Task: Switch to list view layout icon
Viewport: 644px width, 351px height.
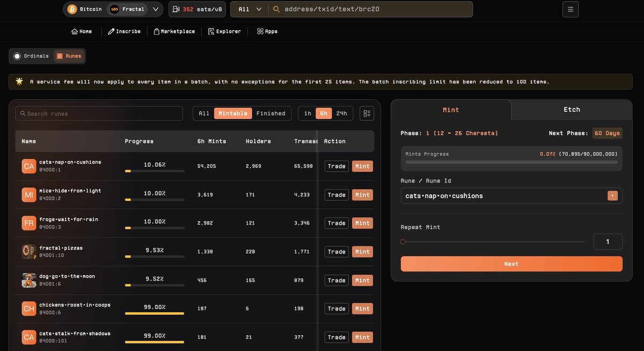Action: pos(367,113)
